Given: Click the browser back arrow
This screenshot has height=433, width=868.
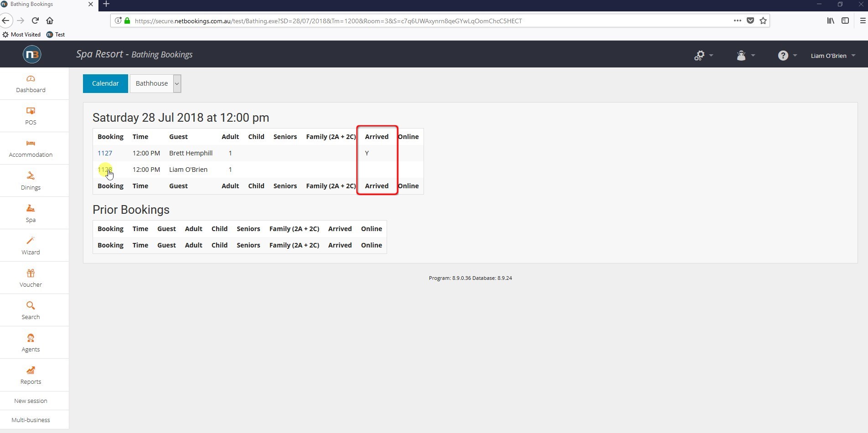Looking at the screenshot, I should 5,21.
